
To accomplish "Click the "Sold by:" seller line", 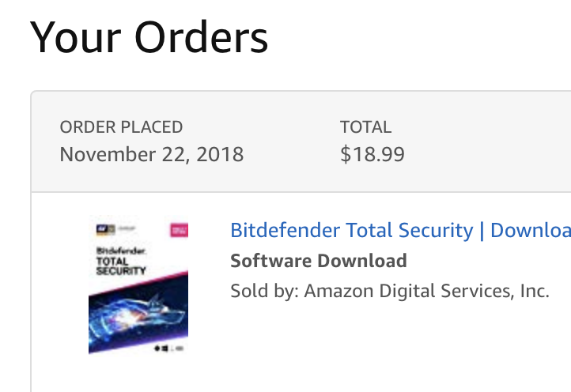I will pos(390,291).
